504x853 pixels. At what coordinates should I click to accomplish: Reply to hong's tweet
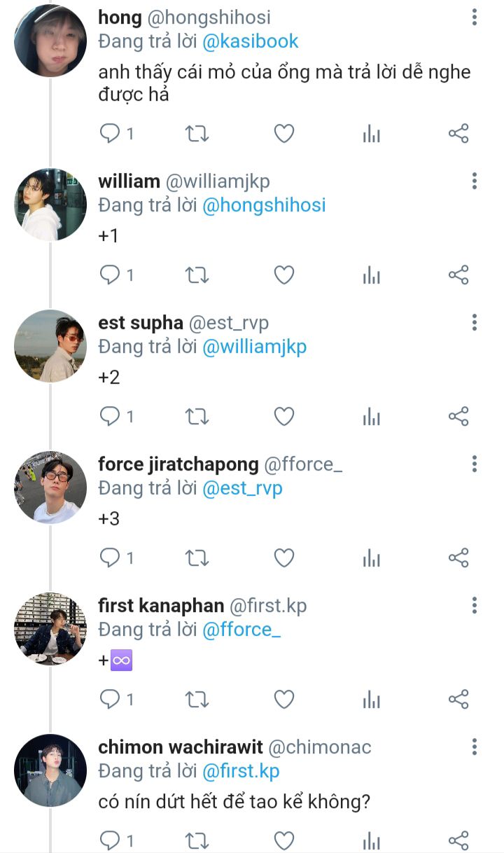pyautogui.click(x=111, y=134)
